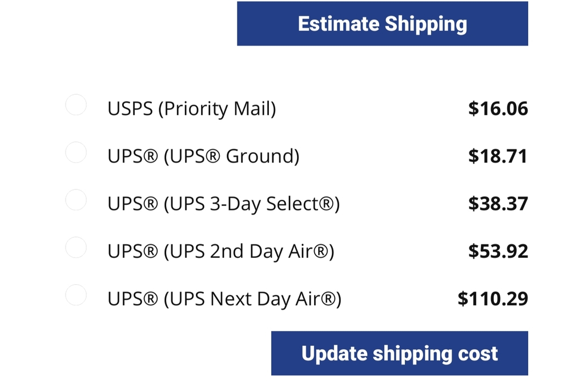Screen dimensions: 571x392
Task: Click the UPS 2nd Day Air® option label
Action: (220, 251)
